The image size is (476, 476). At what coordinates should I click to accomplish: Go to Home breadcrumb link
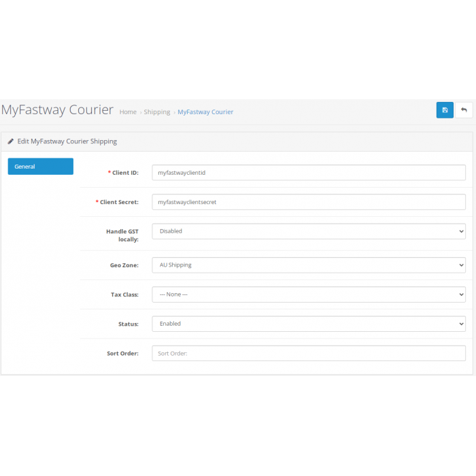coord(128,112)
